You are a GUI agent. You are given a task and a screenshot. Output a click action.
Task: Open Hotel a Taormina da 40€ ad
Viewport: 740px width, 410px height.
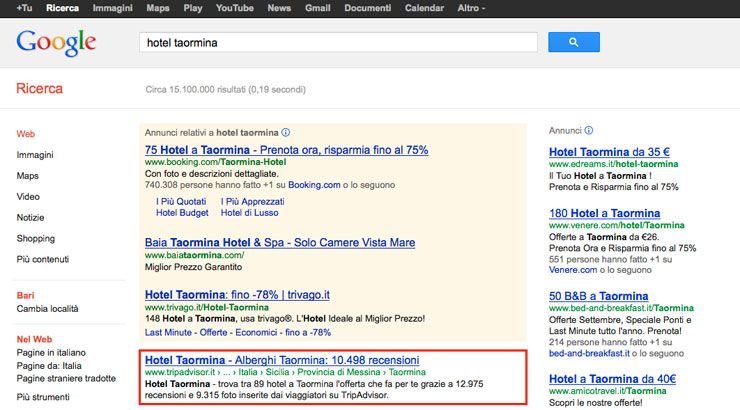click(613, 379)
